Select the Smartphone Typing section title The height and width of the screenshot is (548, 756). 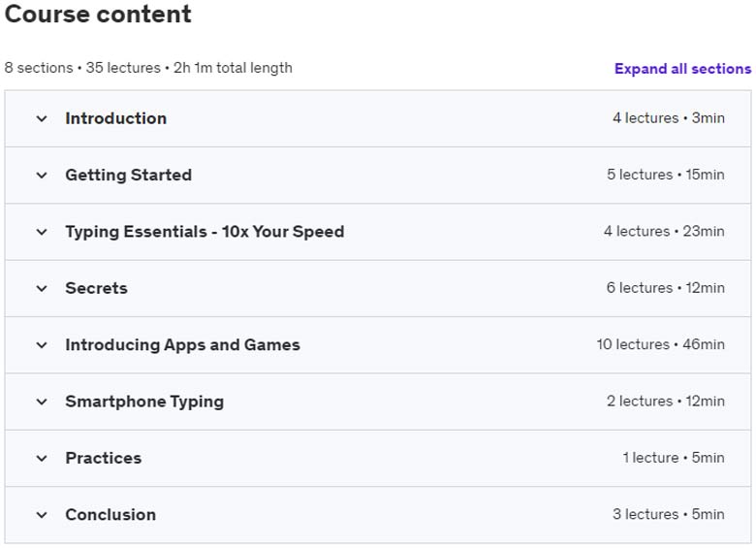pos(144,402)
